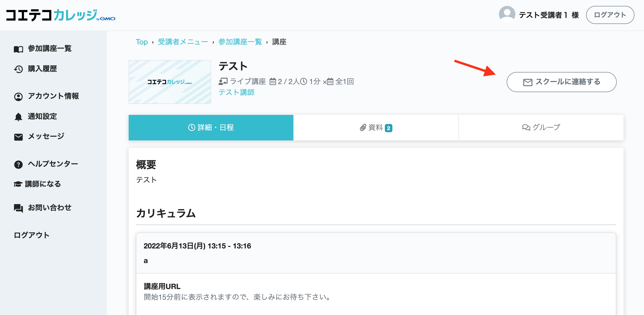Click the 講座 breadcrumb text
644x315 pixels.
(x=279, y=42)
